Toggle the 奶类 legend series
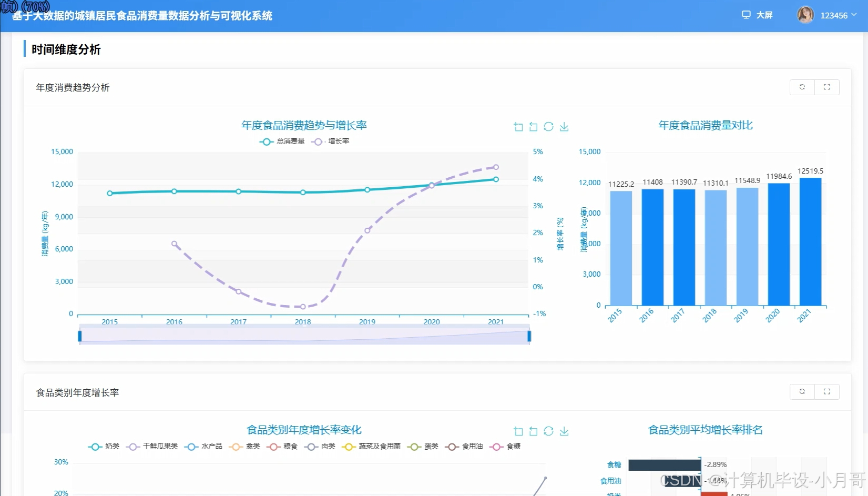The height and width of the screenshot is (496, 868). [x=104, y=447]
